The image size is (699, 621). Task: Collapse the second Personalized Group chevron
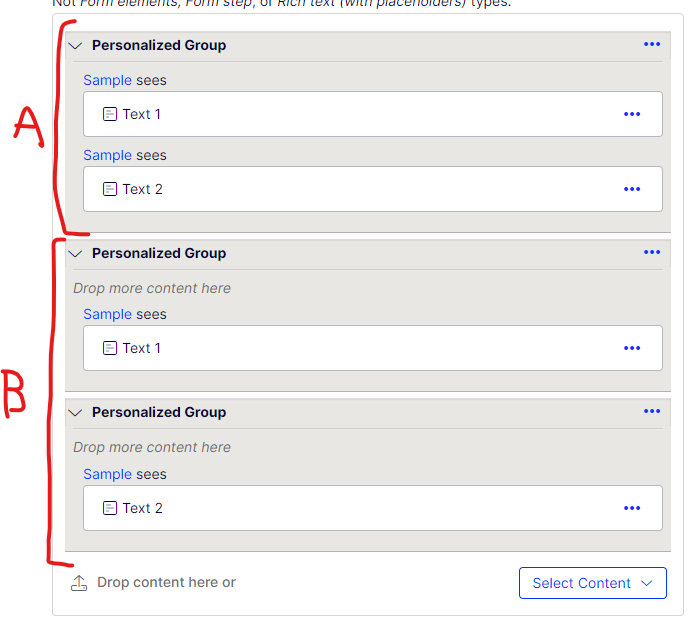(76, 254)
